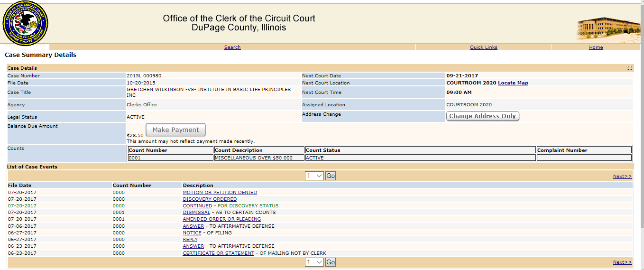The width and height of the screenshot is (644, 270).
Task: Click the top Go button
Action: tap(331, 176)
